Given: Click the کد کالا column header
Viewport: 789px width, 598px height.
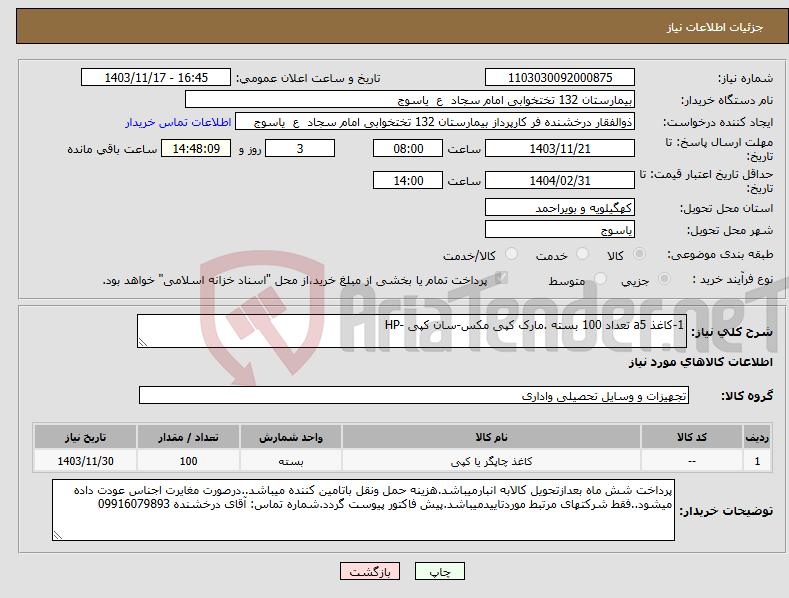Looking at the screenshot, I should pos(692,437).
